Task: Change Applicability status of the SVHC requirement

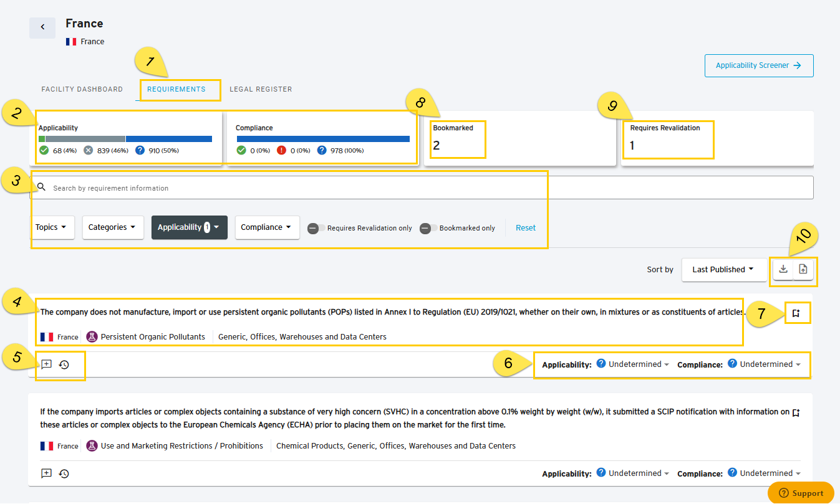Action: point(633,473)
